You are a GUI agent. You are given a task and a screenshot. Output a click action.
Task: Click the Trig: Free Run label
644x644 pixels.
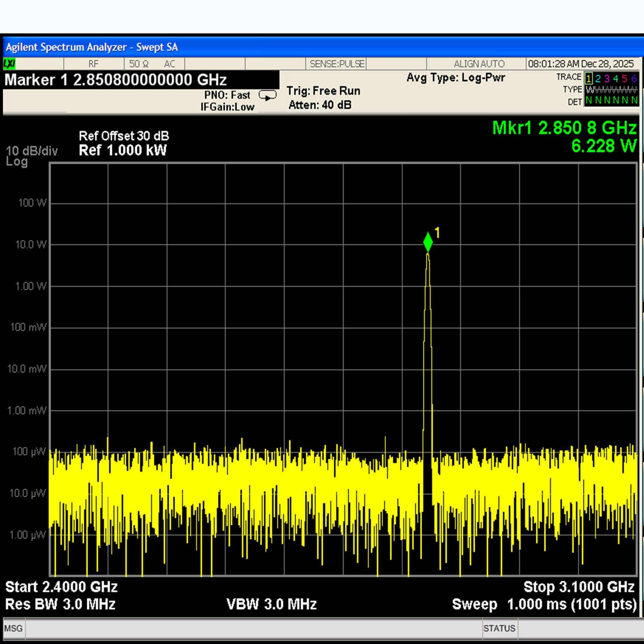[x=323, y=91]
